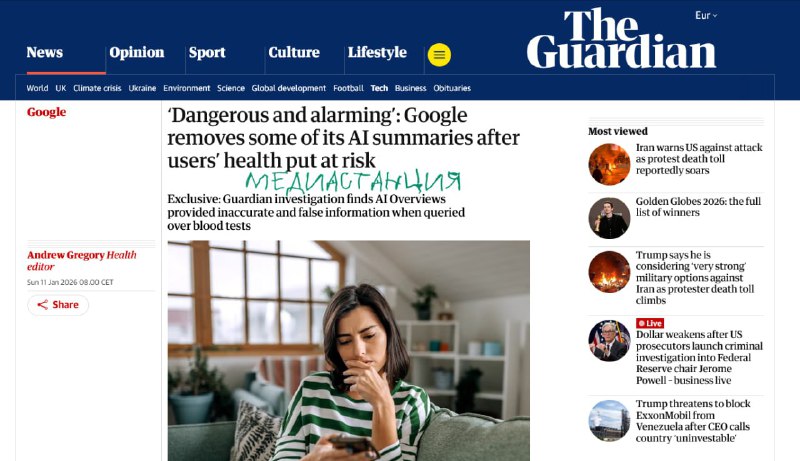This screenshot has width=800, height=461.
Task: Open the yellow hamburger menu button
Action: pos(439,55)
